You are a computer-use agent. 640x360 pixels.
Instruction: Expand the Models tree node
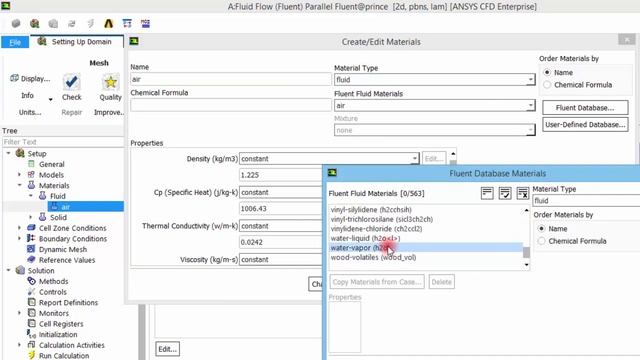(19, 175)
